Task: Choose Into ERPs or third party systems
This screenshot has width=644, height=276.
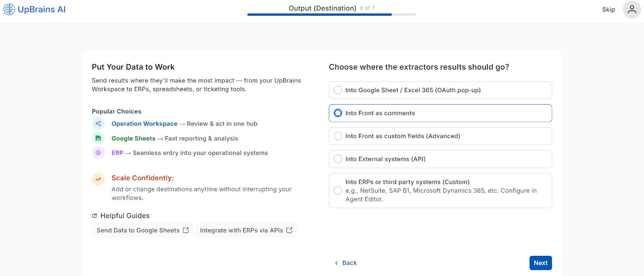Action: coord(338,190)
